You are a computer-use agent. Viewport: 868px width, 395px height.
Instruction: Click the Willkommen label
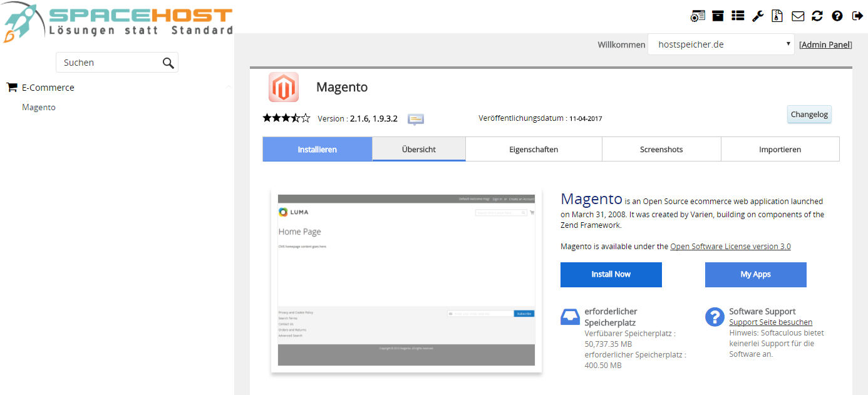pyautogui.click(x=621, y=44)
